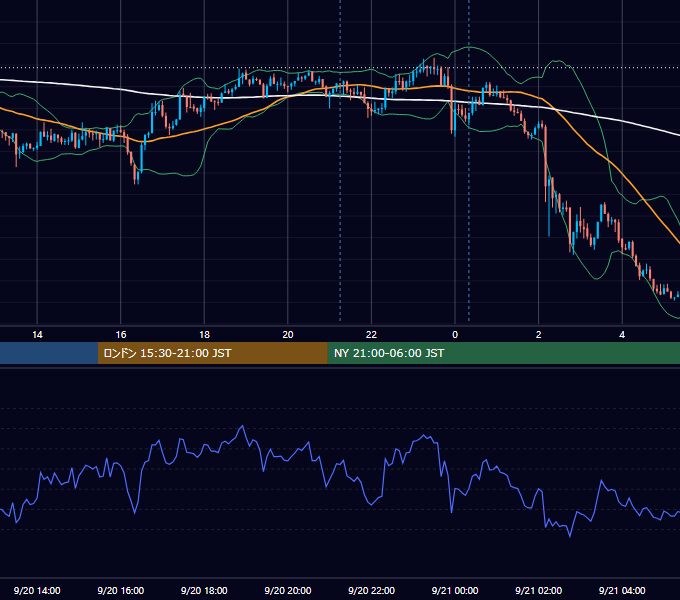This screenshot has width=680, height=600.
Task: Click the 0 hour label on price chart axis
Action: 455,335
